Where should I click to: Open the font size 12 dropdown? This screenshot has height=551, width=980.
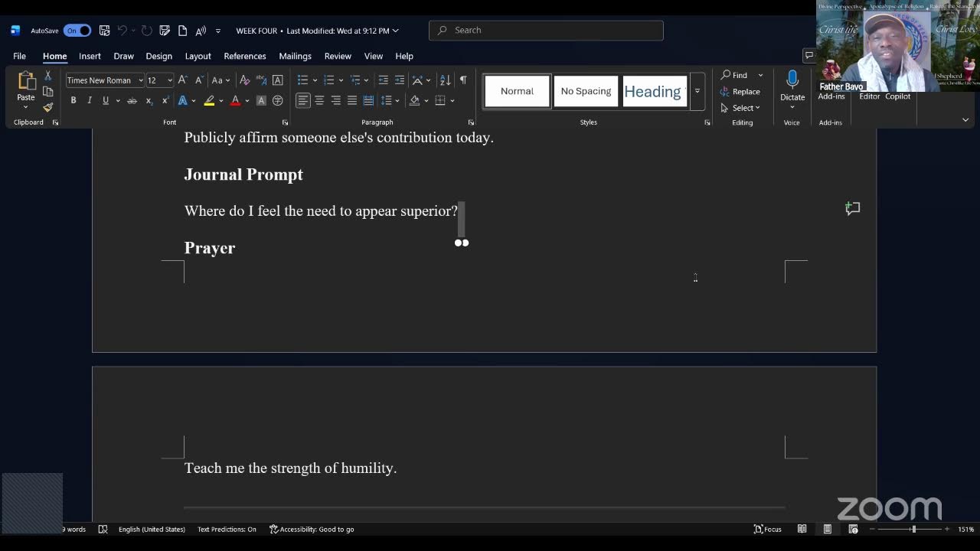point(170,80)
